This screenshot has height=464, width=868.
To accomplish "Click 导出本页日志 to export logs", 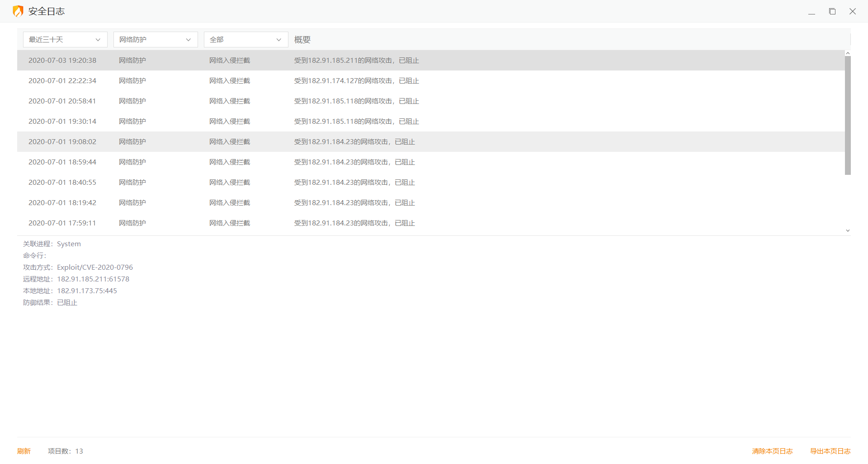I will [830, 451].
